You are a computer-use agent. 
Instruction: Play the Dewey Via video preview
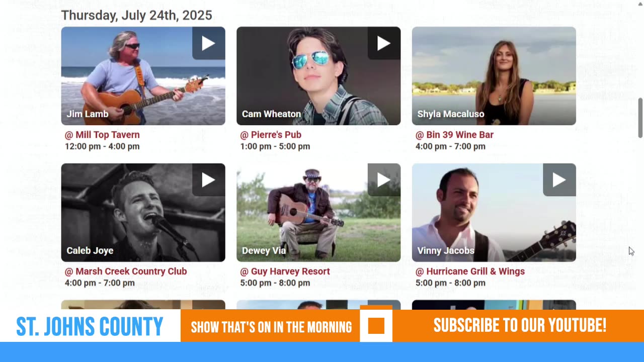coord(384,180)
